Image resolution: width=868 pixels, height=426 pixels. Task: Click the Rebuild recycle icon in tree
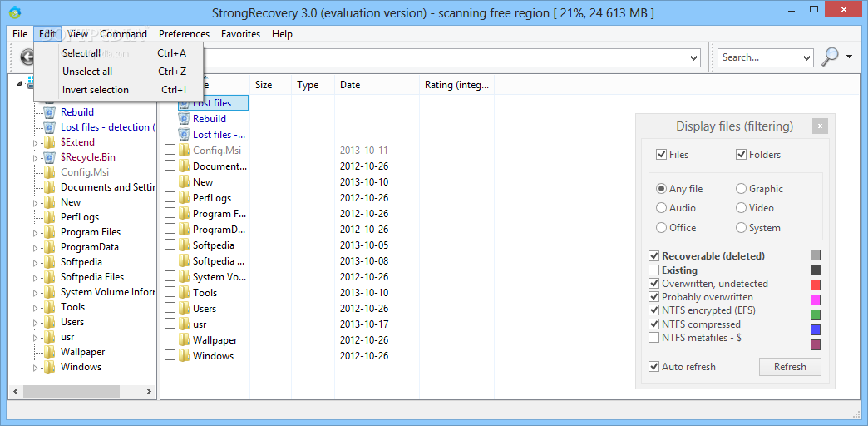pos(49,112)
